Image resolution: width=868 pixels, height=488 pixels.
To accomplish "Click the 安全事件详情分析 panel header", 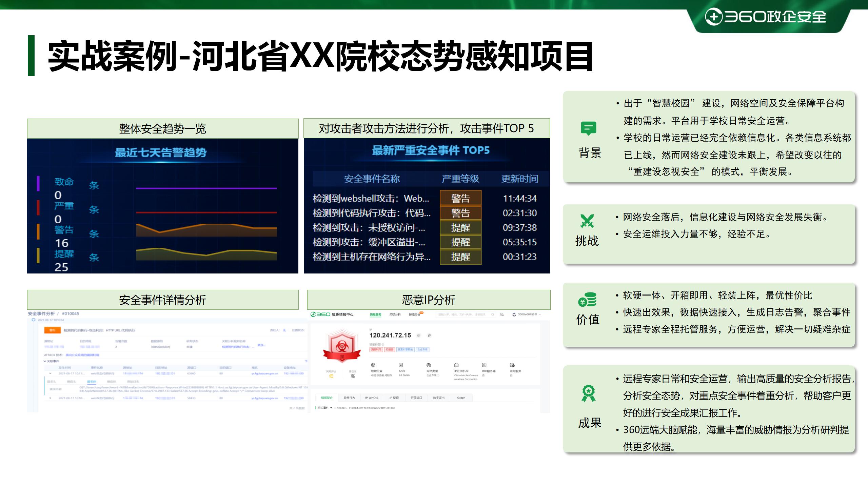I will coord(163,300).
